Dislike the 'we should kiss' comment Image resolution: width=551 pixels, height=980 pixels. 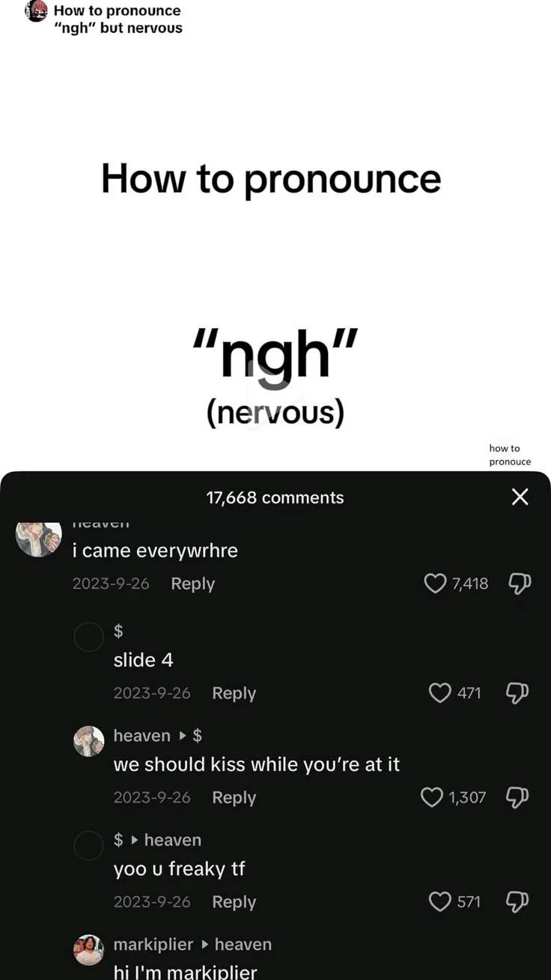[x=517, y=797]
